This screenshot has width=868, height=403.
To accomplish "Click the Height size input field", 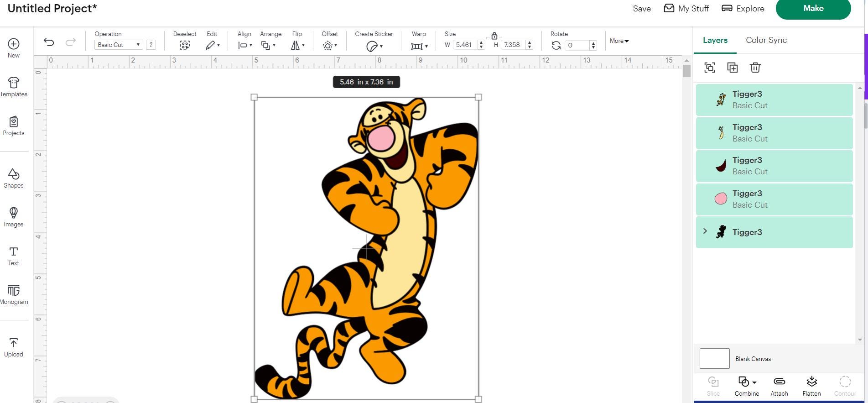I will (x=513, y=45).
